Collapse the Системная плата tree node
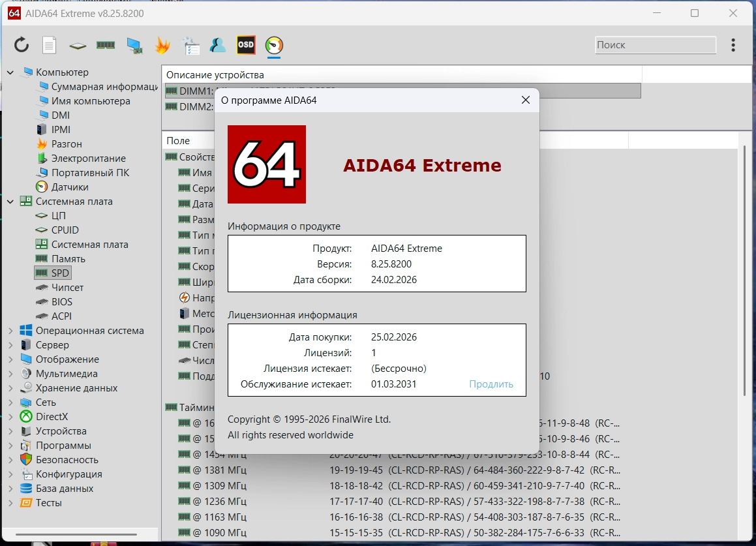 tap(10, 202)
